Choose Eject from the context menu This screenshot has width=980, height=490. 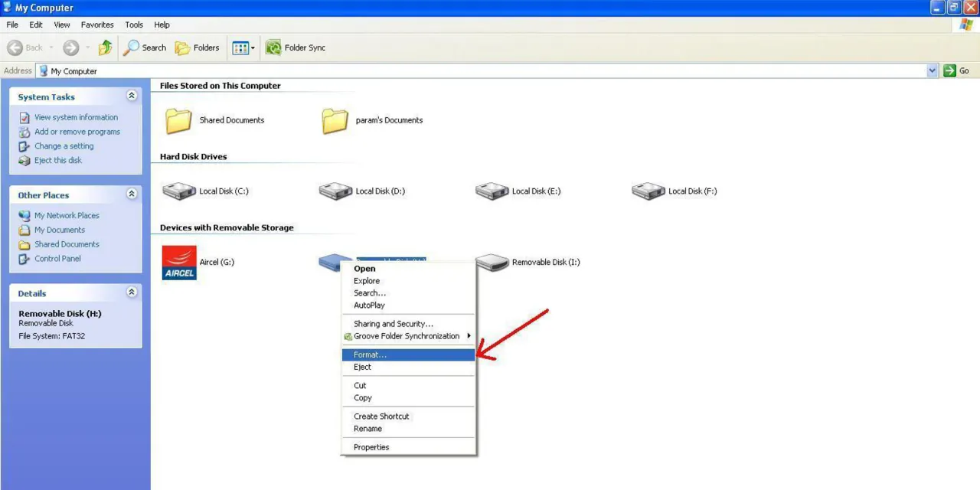361,367
